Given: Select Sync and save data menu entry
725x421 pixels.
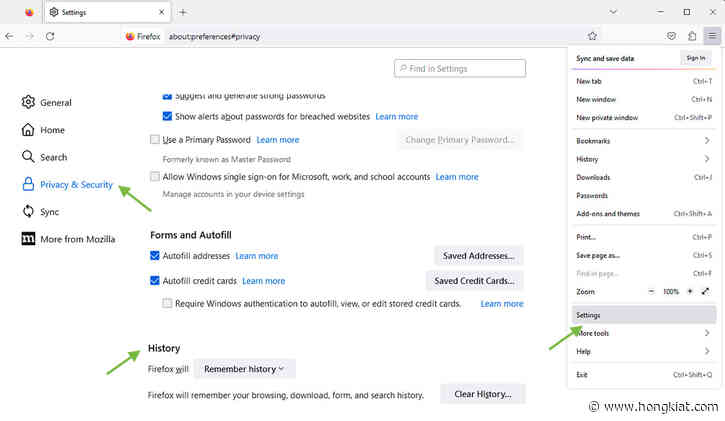Looking at the screenshot, I should coord(605,58).
